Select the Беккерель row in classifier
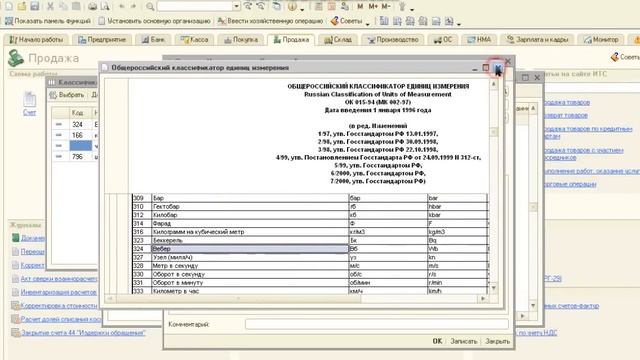640x360 pixels. pos(309,240)
